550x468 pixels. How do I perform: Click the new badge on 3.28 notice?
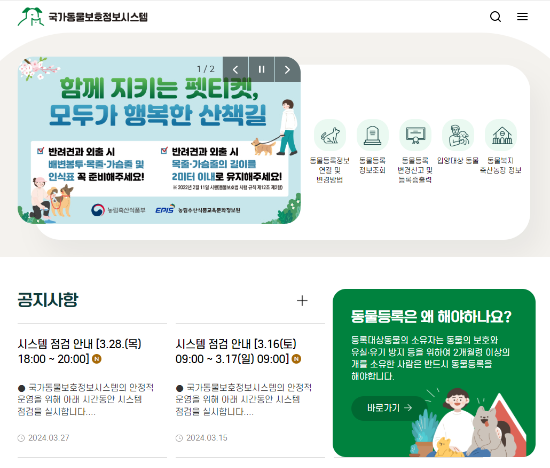click(x=96, y=359)
